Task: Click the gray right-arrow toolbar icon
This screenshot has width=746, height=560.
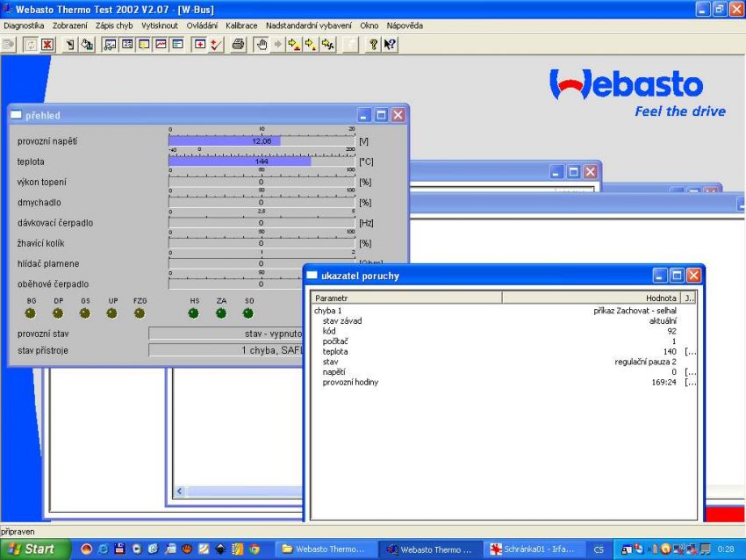Action: click(278, 45)
